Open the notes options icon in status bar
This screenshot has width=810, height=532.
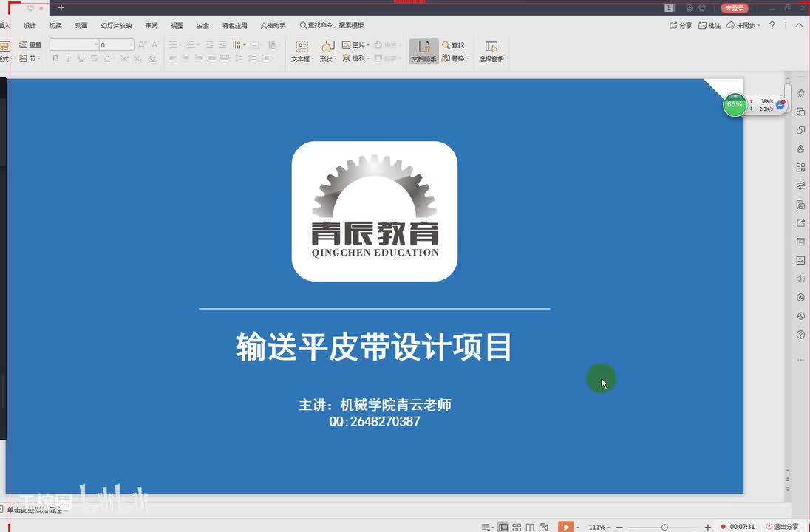[486, 527]
